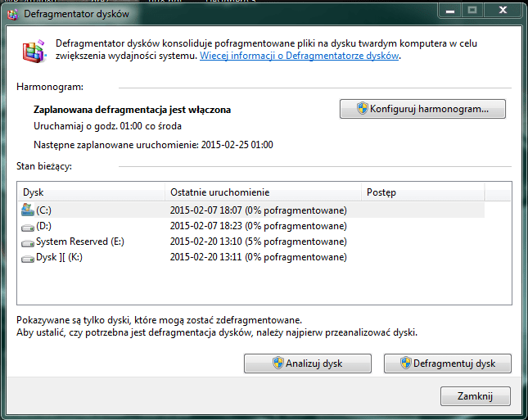This screenshot has width=528, height=420.
Task: Click the Ostatnie uruchomienie column header
Action: (x=262, y=192)
